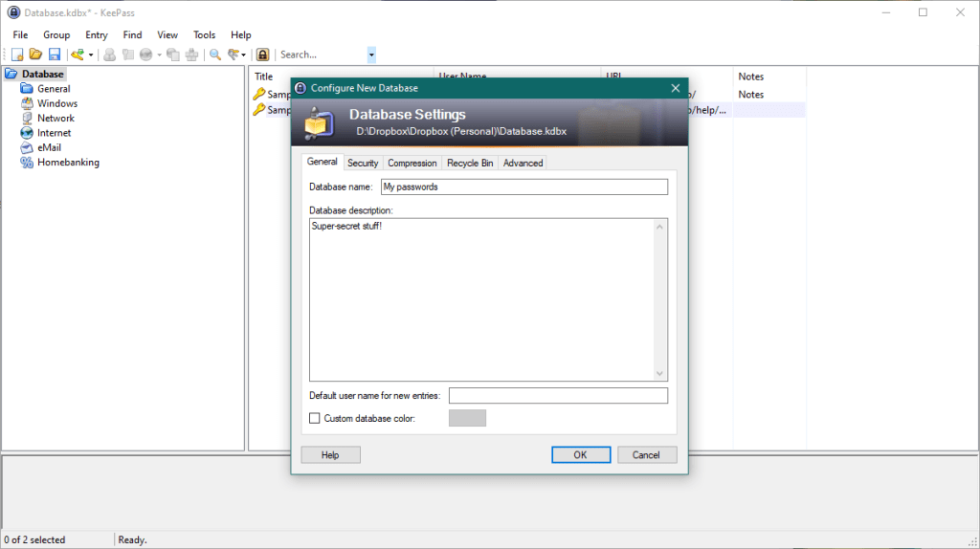The height and width of the screenshot is (549, 980).
Task: Click the Find magnifier toolbar icon
Action: (215, 55)
